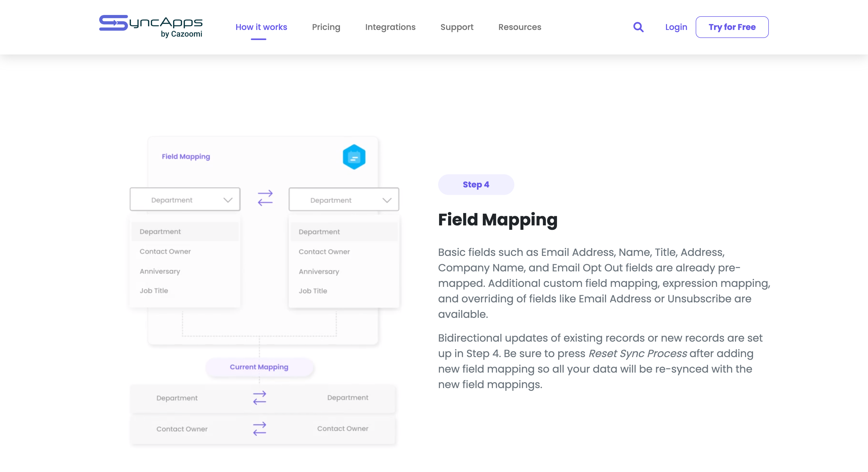Click the SyncApps by Cazoomi logo
This screenshot has width=868, height=472.
[x=151, y=26]
